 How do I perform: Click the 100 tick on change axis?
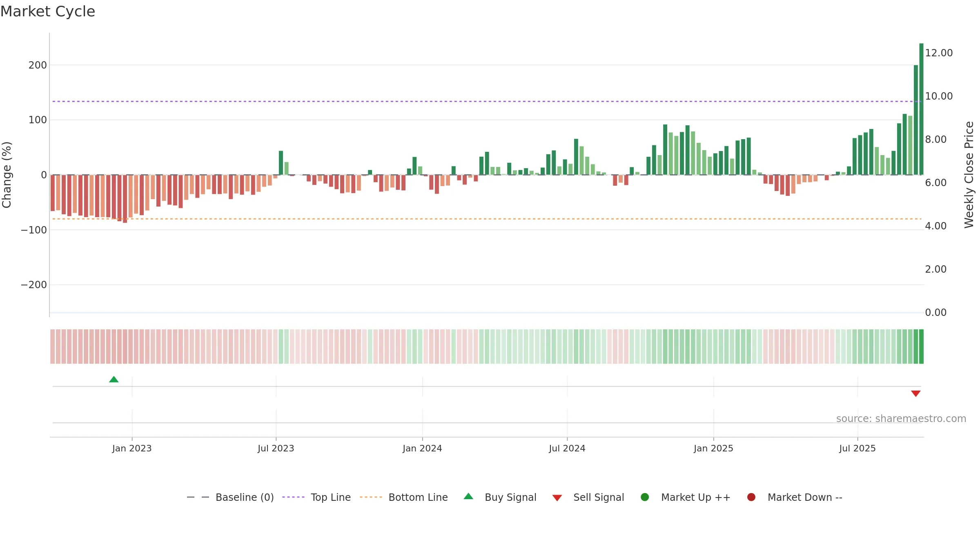point(38,120)
